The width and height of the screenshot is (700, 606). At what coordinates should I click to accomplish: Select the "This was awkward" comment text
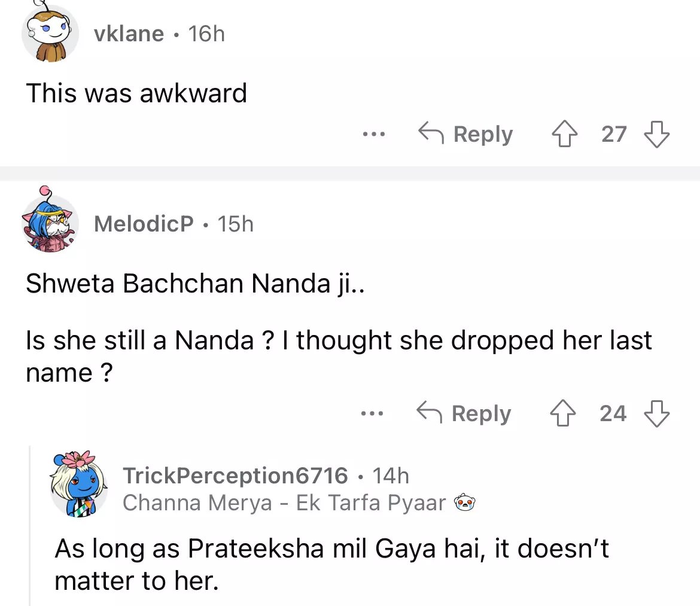pos(136,93)
